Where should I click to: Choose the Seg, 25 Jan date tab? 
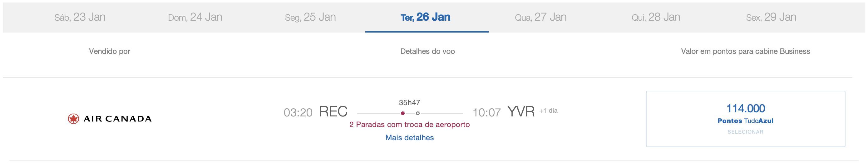click(310, 17)
